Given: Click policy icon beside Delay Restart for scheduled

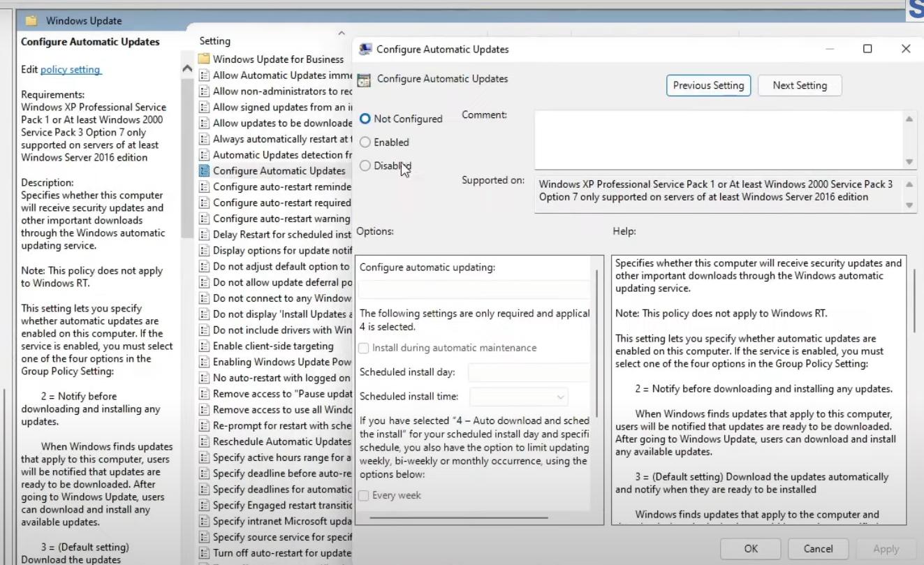Looking at the screenshot, I should (204, 235).
